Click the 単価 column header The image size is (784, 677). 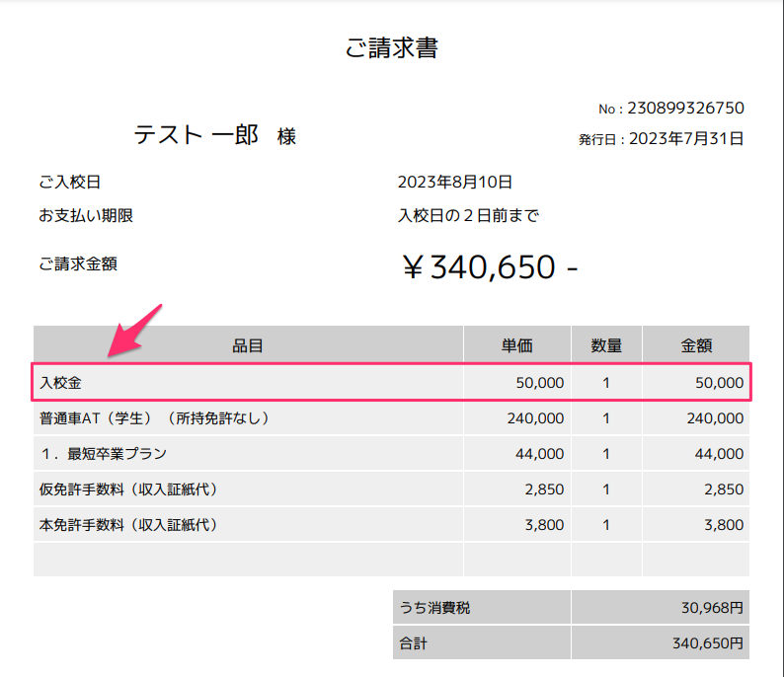tap(516, 345)
